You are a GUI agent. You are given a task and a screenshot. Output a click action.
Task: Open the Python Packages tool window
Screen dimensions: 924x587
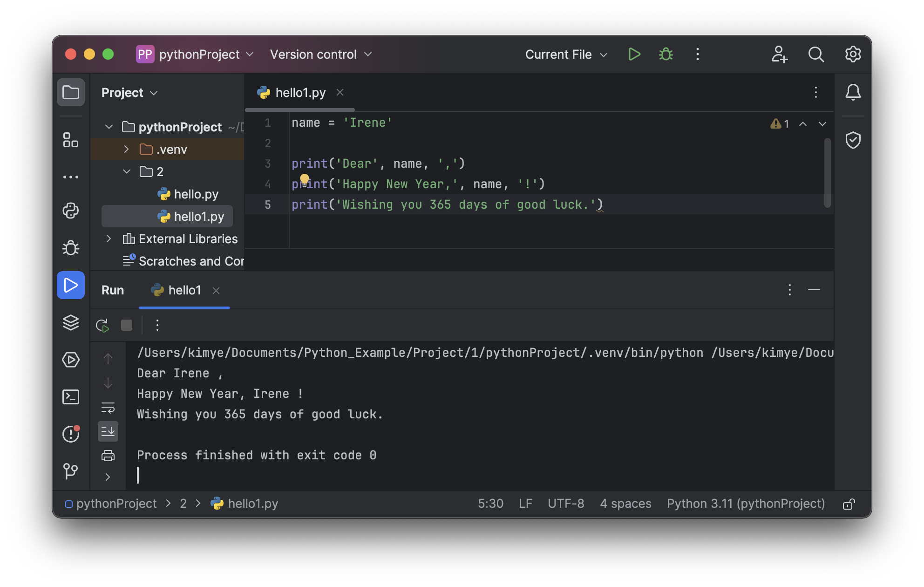click(x=71, y=322)
